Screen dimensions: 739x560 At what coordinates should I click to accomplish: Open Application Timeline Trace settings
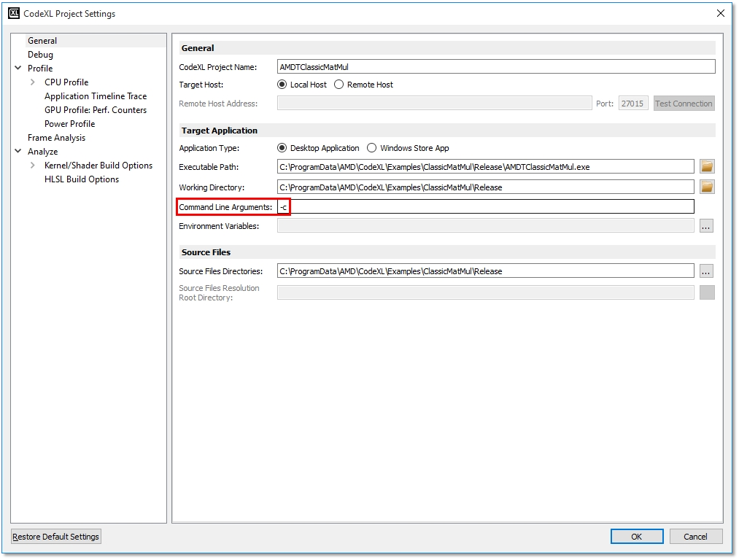click(96, 96)
